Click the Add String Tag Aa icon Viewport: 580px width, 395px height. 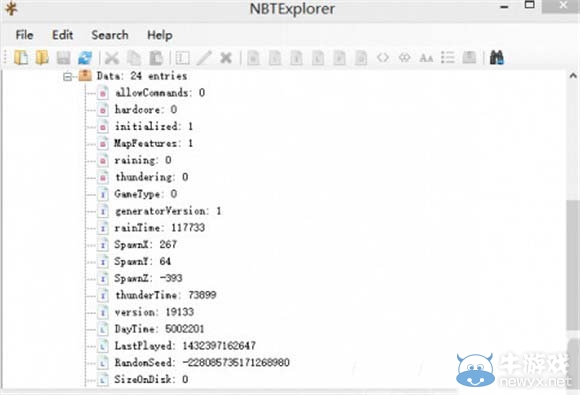tap(426, 58)
